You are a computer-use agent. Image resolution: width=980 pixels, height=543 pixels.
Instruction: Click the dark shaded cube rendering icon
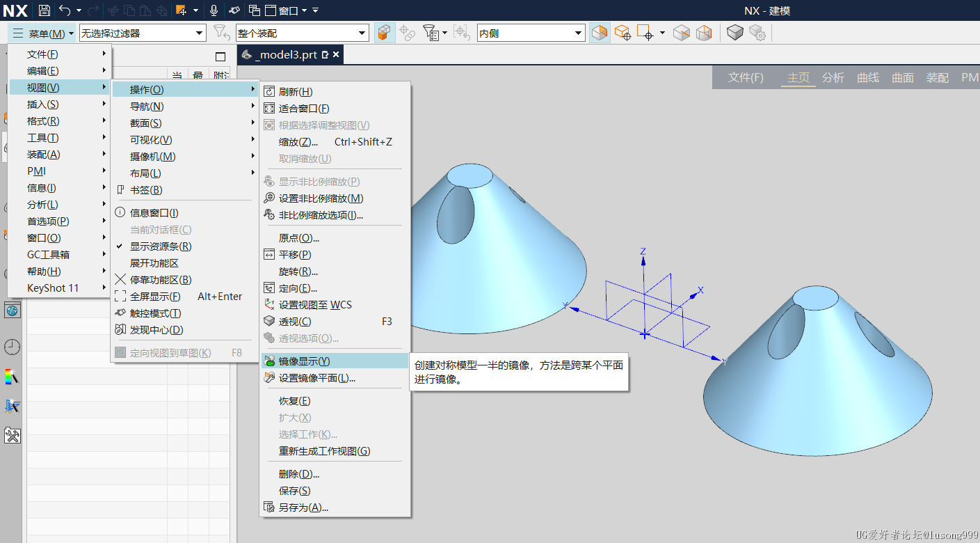735,33
